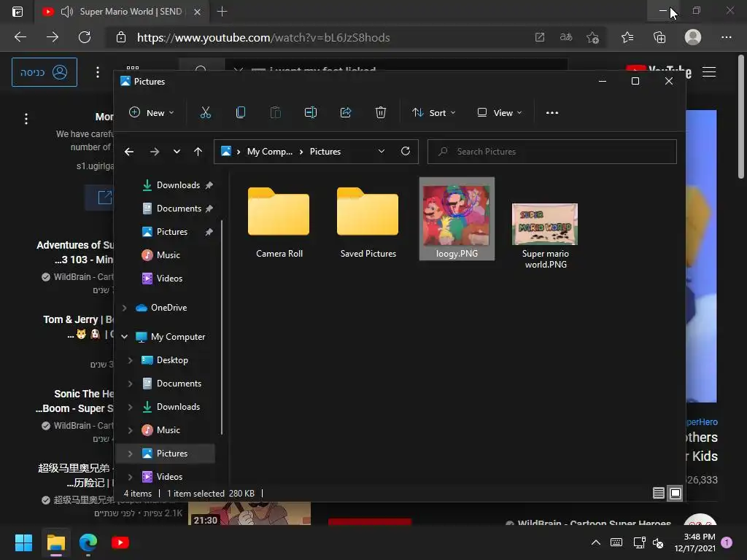Click the translate page icon in Edge address bar
The height and width of the screenshot is (560, 747).
click(x=566, y=37)
